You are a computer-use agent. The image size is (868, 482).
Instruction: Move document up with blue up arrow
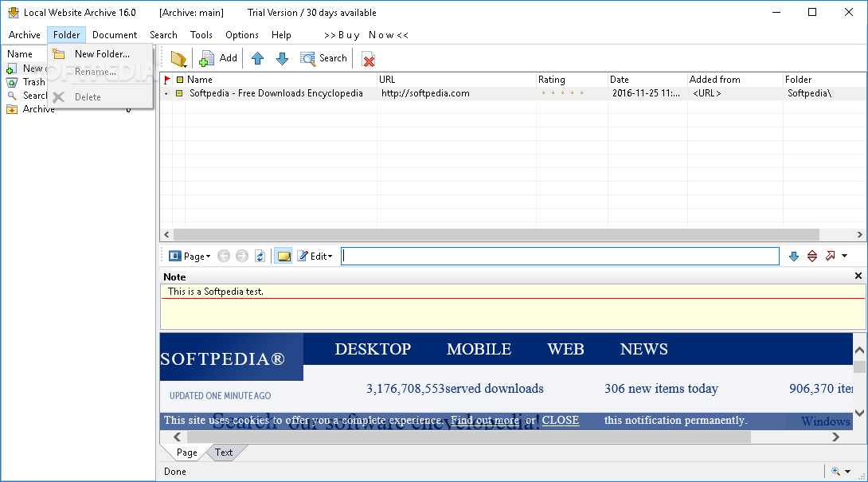click(x=257, y=58)
